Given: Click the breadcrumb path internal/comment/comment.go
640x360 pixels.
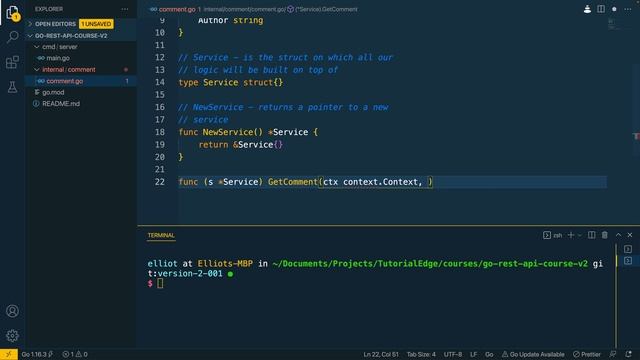Looking at the screenshot, I should click(244, 9).
